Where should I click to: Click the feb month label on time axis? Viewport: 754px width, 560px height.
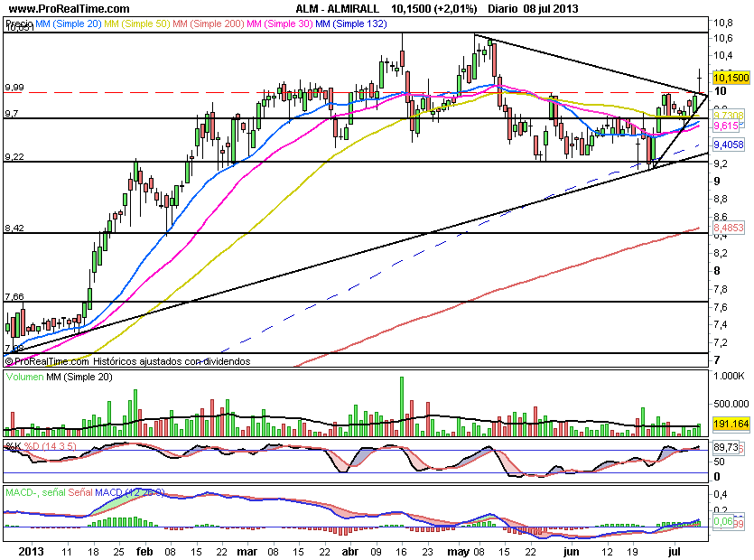click(144, 551)
